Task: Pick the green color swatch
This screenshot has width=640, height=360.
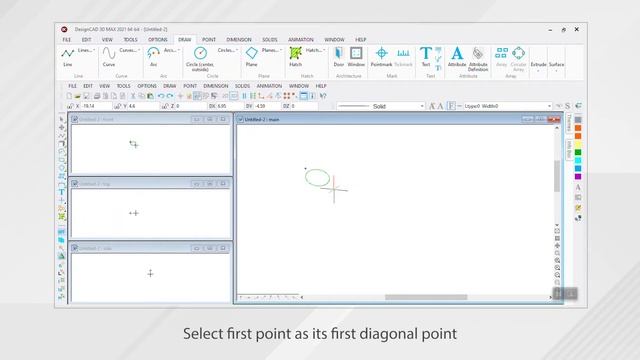Action: [578, 152]
